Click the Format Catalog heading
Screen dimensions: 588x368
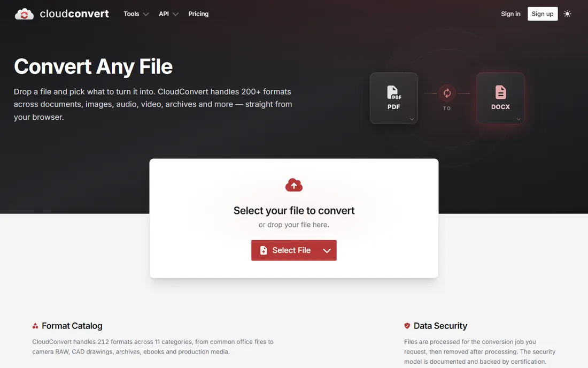pos(72,326)
